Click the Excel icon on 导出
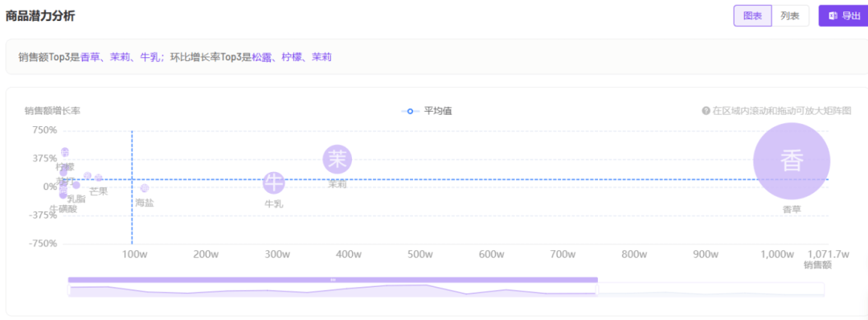The image size is (868, 320). 833,16
